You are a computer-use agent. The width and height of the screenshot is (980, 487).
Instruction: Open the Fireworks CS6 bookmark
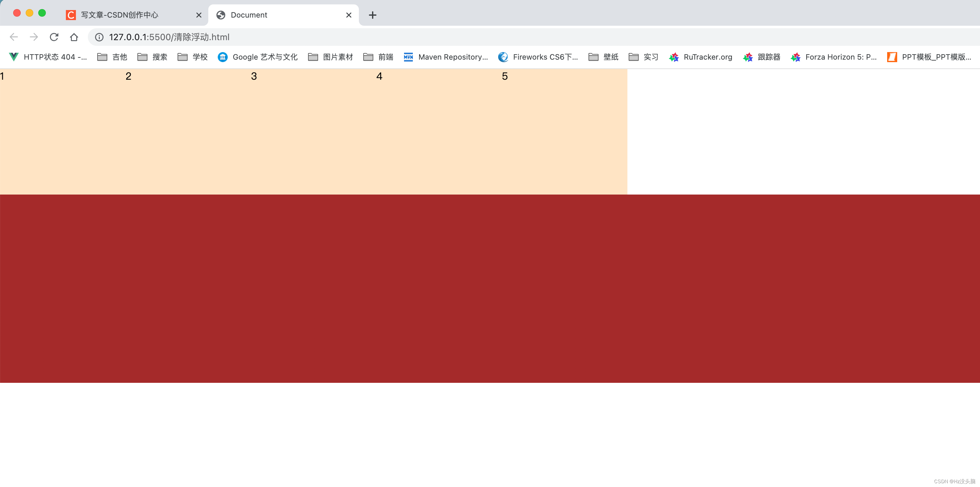tap(538, 57)
